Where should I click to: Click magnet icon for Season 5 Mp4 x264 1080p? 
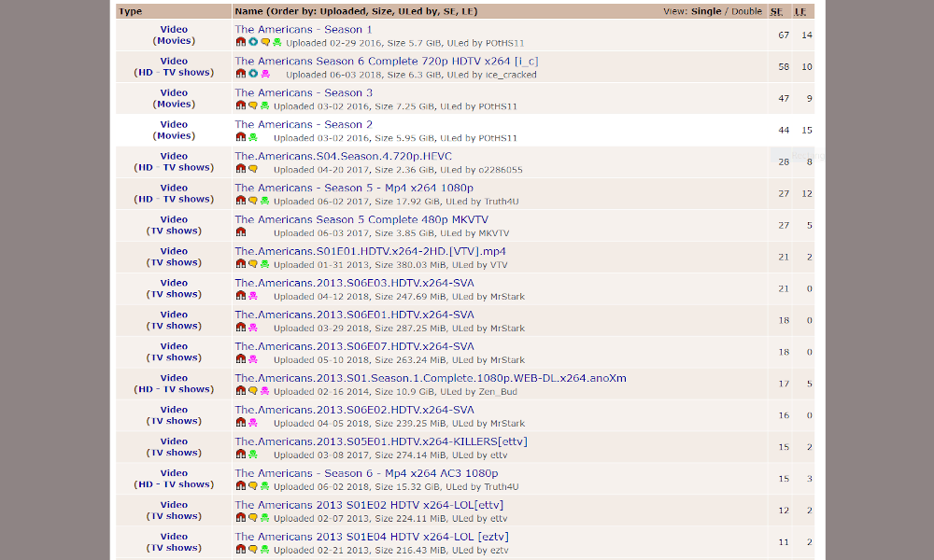tap(241, 201)
